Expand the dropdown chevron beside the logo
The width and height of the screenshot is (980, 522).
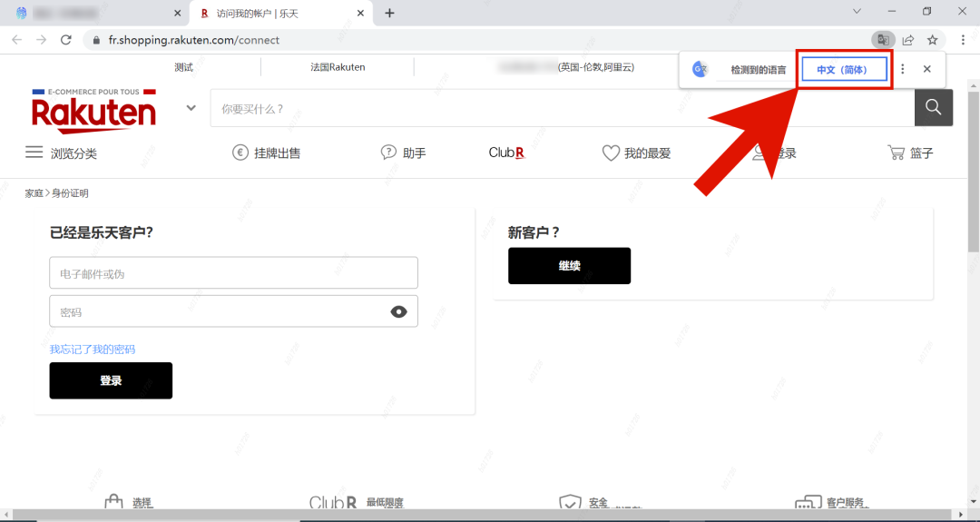coord(191,107)
